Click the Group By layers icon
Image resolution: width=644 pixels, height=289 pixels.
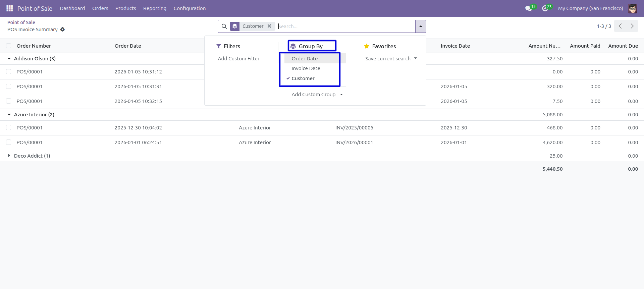click(x=293, y=46)
